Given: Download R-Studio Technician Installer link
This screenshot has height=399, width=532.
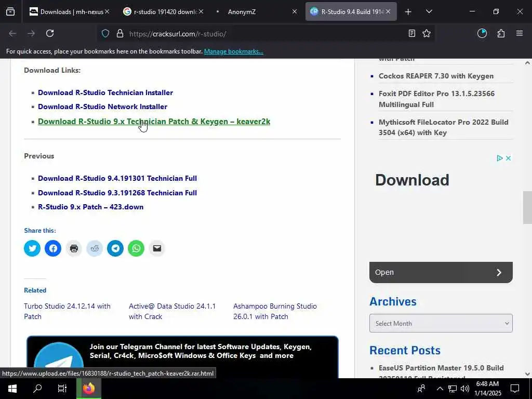Looking at the screenshot, I should tap(105, 92).
